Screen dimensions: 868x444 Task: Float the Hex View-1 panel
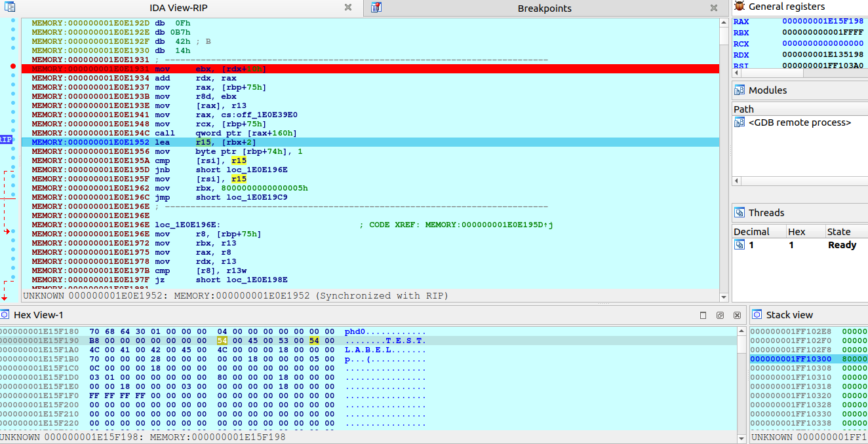pos(719,315)
